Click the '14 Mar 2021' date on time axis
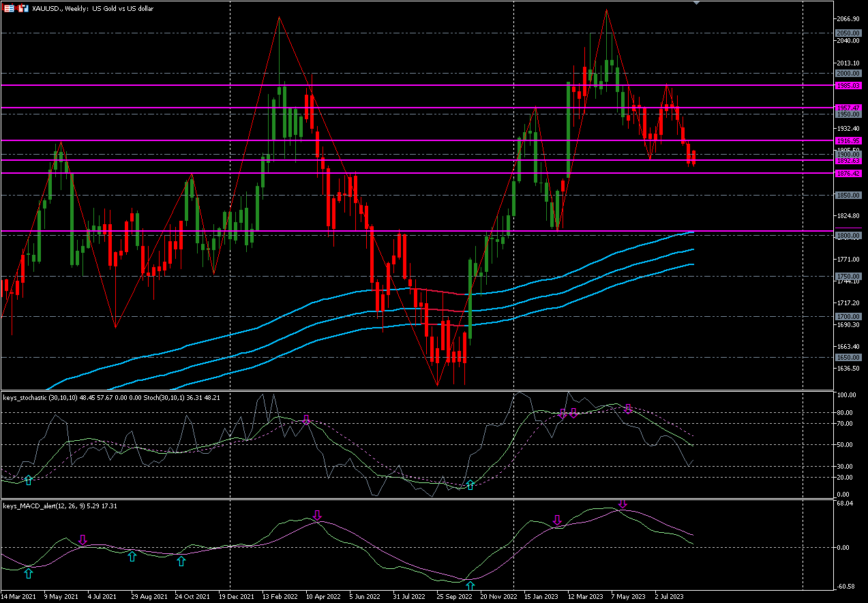 (20, 596)
